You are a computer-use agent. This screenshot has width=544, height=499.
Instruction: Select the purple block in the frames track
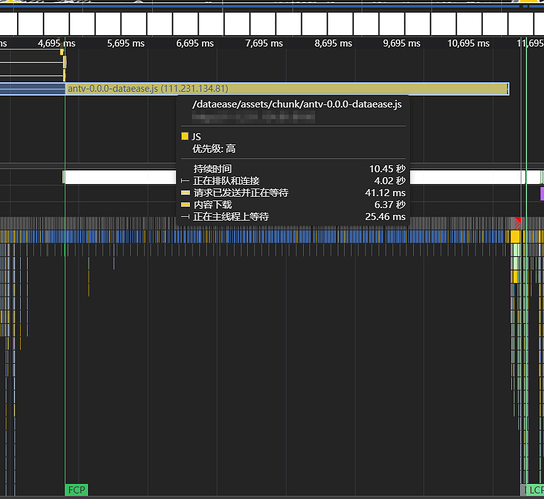(x=542, y=194)
